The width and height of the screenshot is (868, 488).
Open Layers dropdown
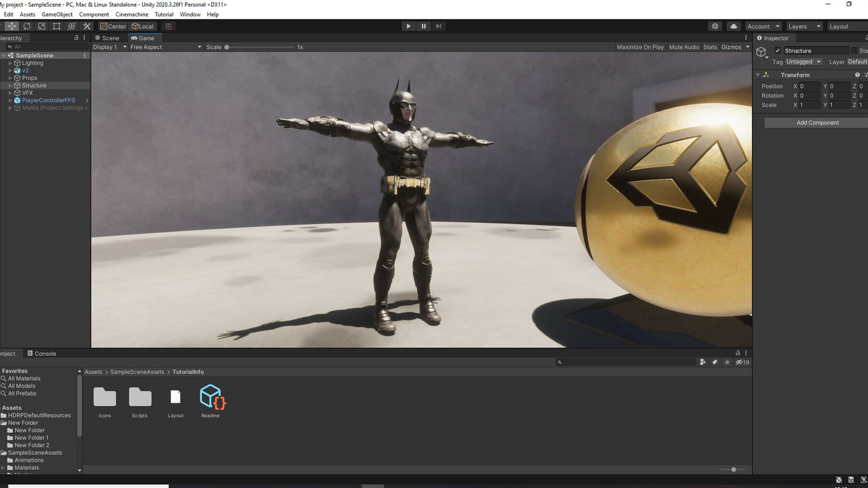(804, 26)
